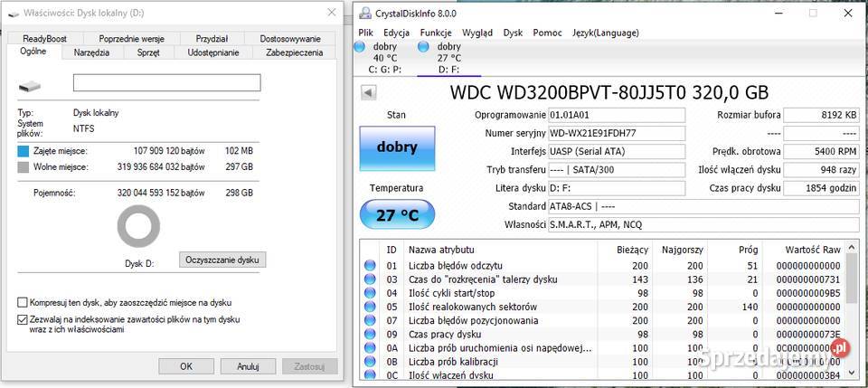Click status orb for attribute 03
Image resolution: width=868 pixels, height=388 pixels.
point(370,279)
